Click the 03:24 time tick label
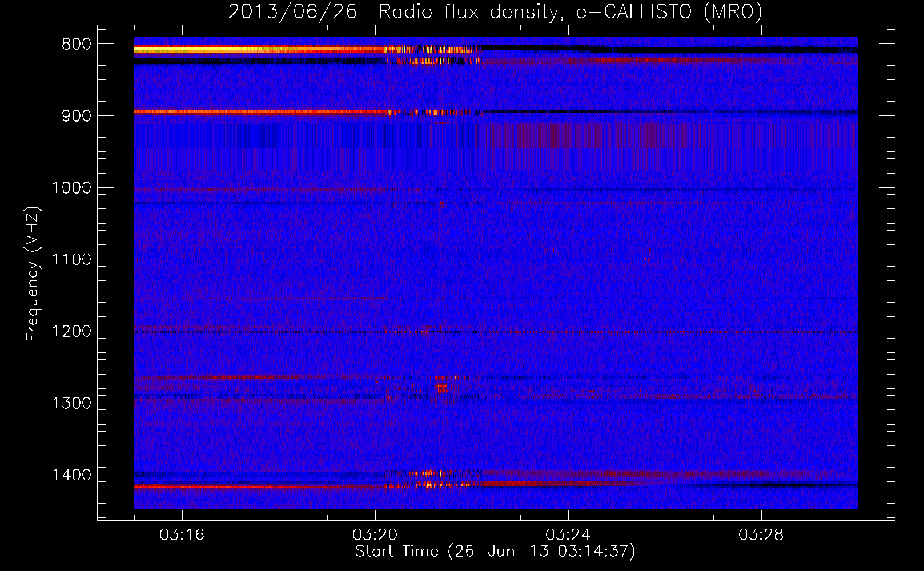 click(568, 535)
